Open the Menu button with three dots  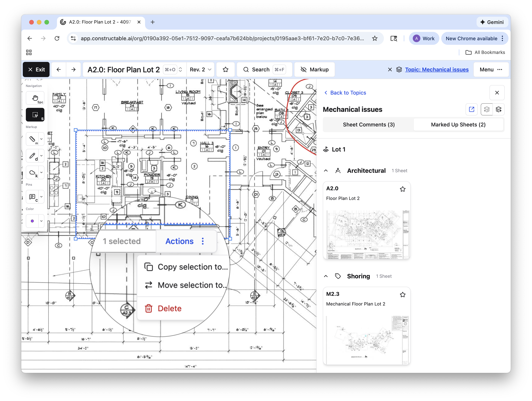pyautogui.click(x=491, y=69)
